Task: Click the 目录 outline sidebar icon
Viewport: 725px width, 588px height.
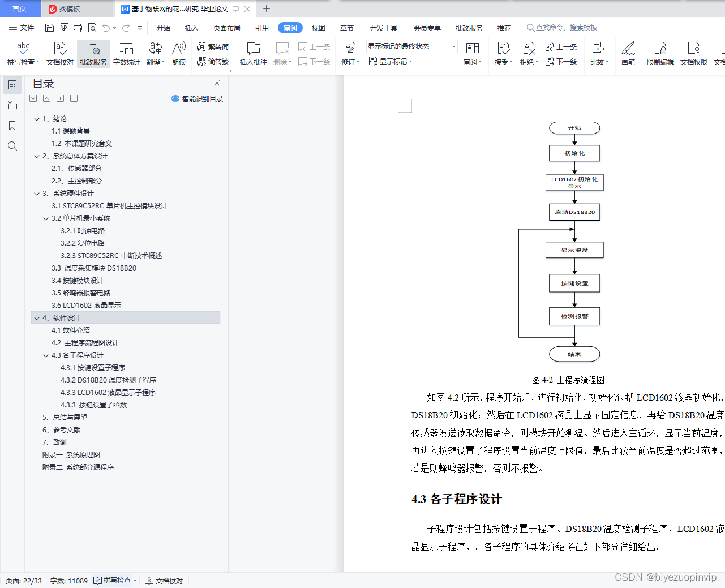Action: 12,85
